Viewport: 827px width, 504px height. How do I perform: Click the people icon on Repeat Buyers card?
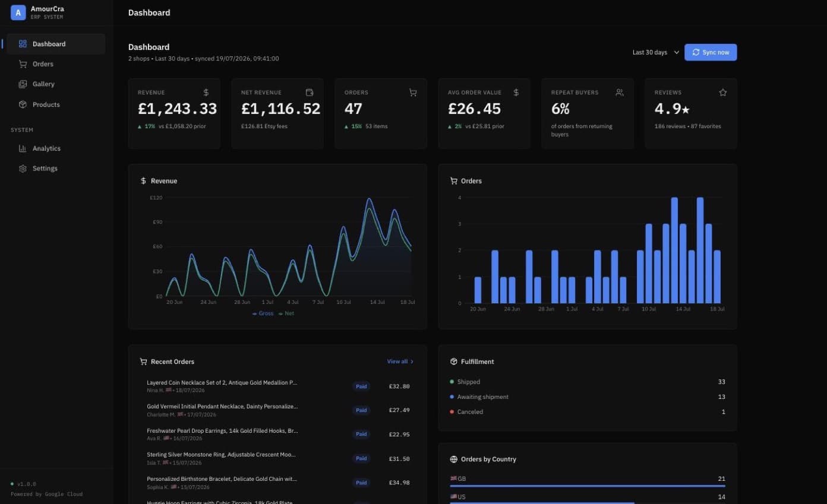pos(620,93)
